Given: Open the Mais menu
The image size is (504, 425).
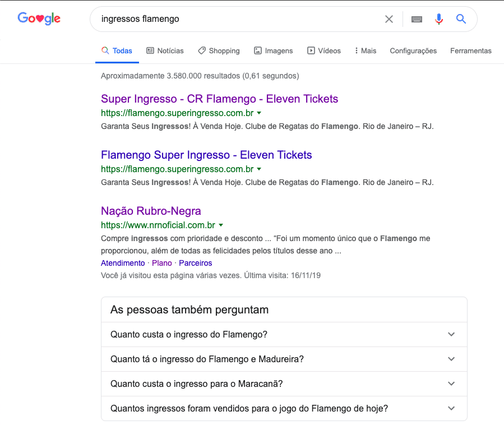Looking at the screenshot, I should (366, 51).
